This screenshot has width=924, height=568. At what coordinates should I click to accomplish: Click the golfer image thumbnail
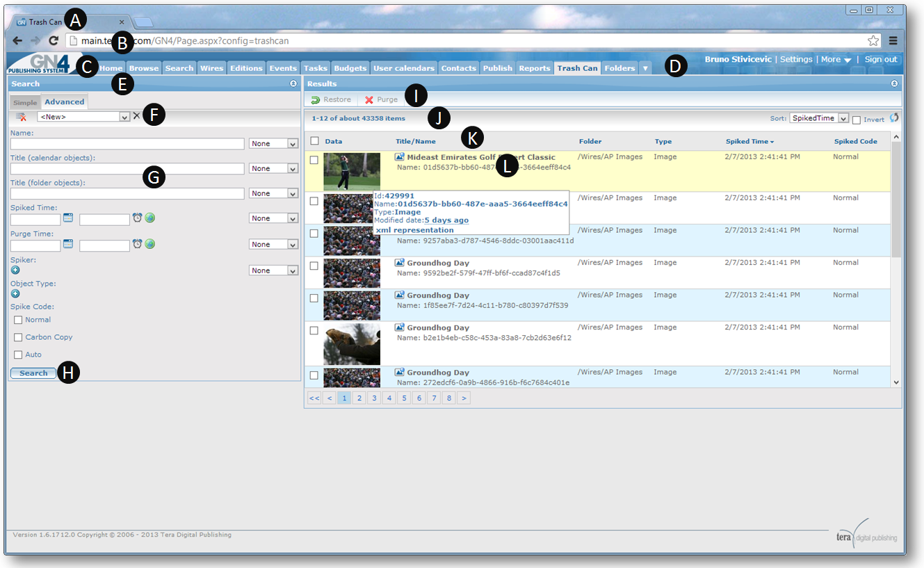point(352,172)
